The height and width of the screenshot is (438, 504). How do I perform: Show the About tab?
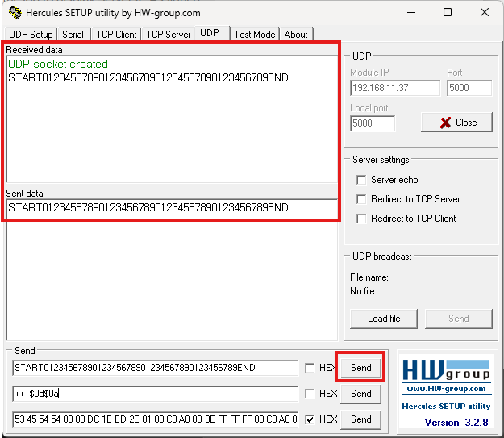[x=296, y=34]
